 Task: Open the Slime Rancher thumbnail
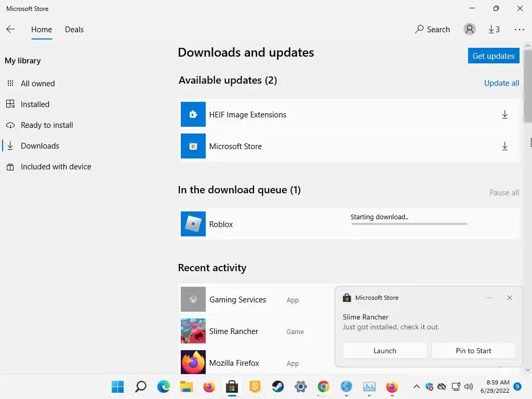193,331
